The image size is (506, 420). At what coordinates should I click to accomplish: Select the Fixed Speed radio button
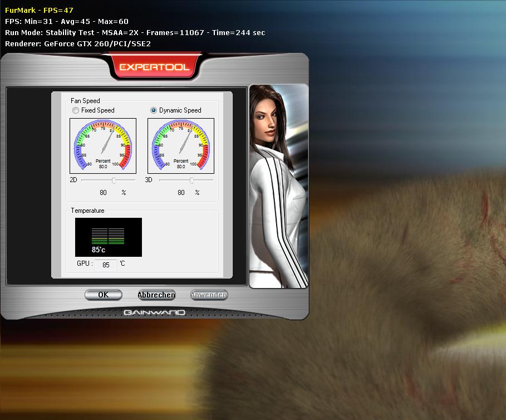pos(76,110)
